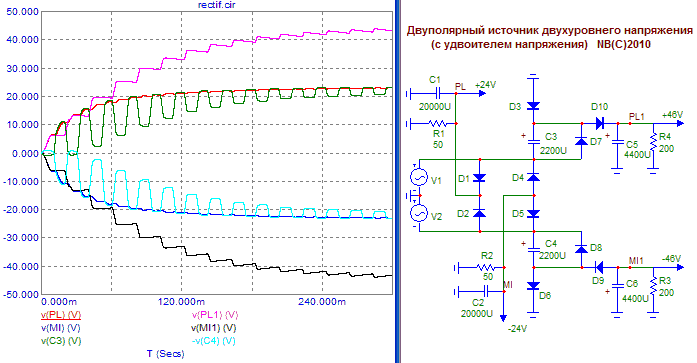Viewport: 697px width, 363px height.
Task: Select diode D10 symbol
Action: click(x=600, y=124)
